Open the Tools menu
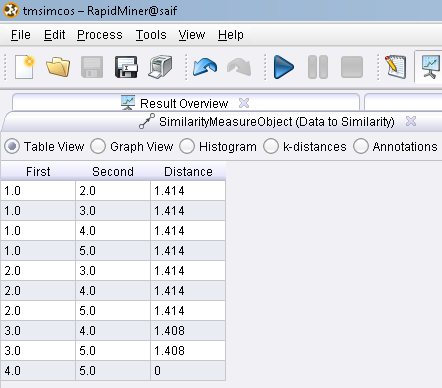The image size is (442, 388). [151, 35]
